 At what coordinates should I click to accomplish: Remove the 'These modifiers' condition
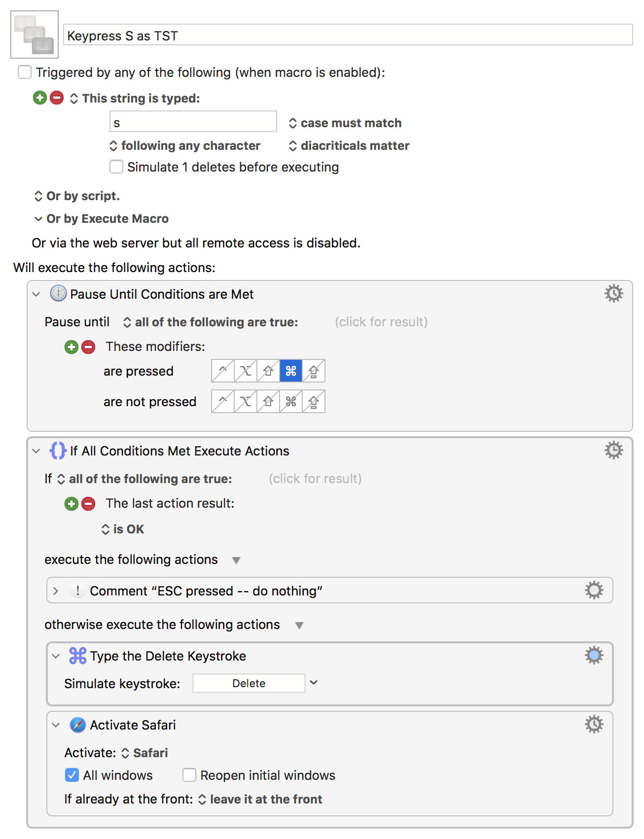(88, 347)
